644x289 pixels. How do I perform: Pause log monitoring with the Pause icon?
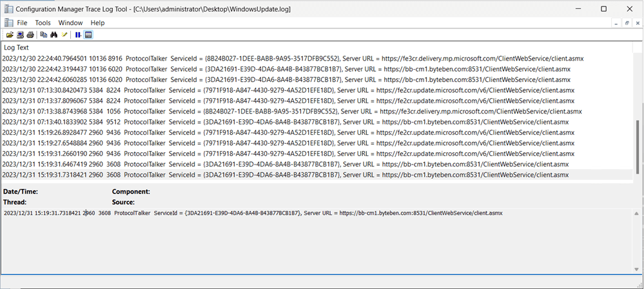click(x=78, y=35)
